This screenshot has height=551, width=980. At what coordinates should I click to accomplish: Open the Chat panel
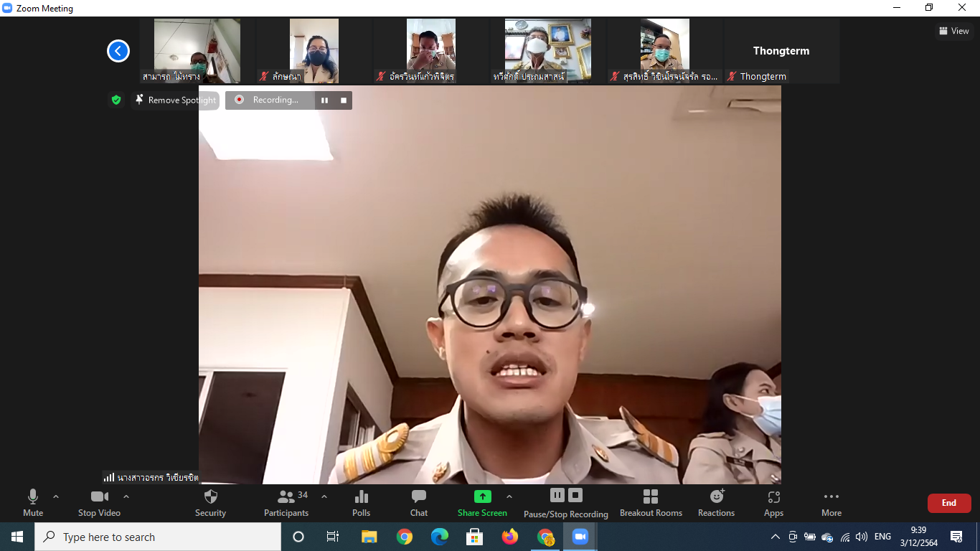point(419,502)
